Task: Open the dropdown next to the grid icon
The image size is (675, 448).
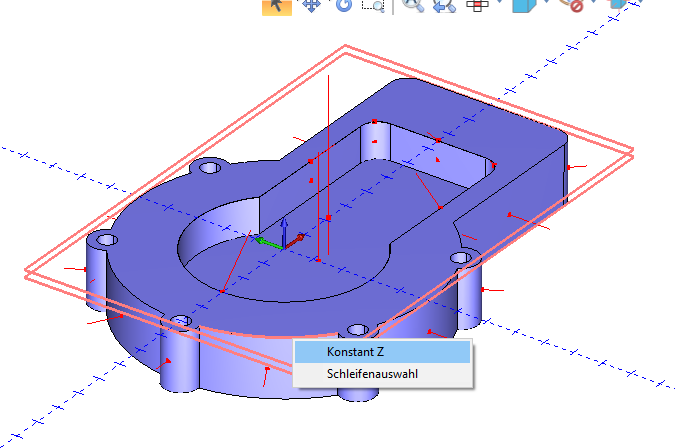Action: pyautogui.click(x=499, y=2)
